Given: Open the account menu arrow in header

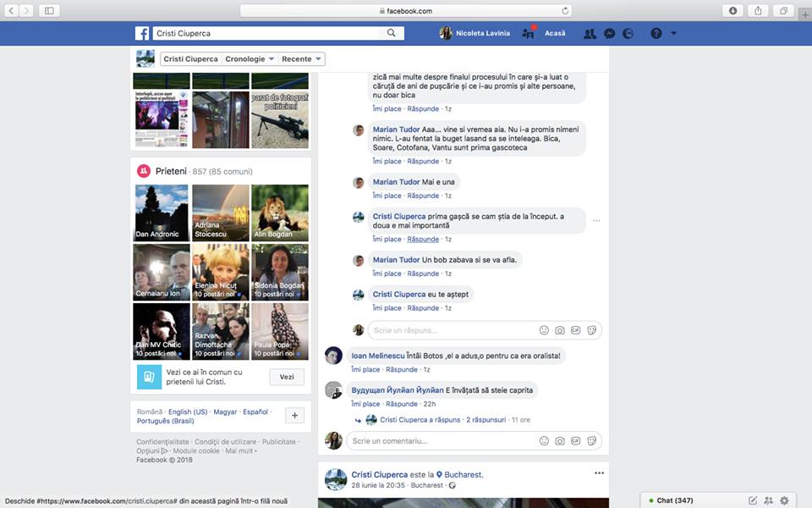Looking at the screenshot, I should point(673,34).
